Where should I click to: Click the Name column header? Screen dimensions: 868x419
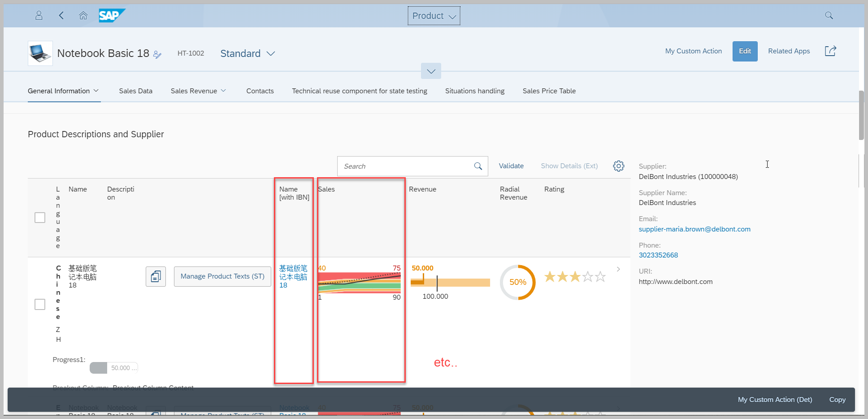[x=78, y=189]
